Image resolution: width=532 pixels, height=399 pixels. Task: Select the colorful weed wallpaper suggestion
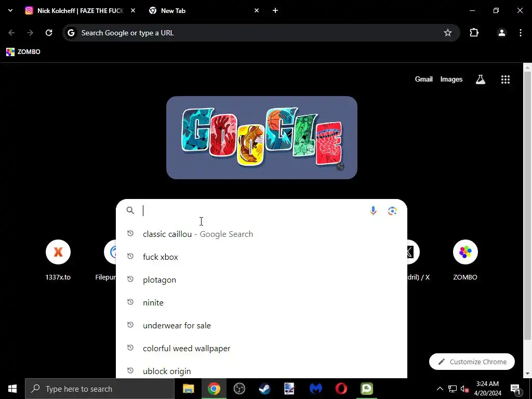pyautogui.click(x=261, y=349)
